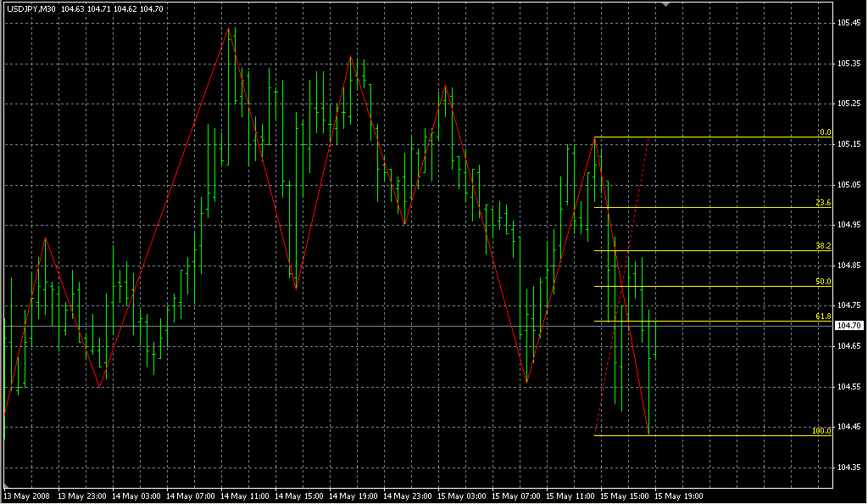Screen dimensions: 868x504
Task: Click the 0.0 Fibonacci level label
Action: click(824, 132)
